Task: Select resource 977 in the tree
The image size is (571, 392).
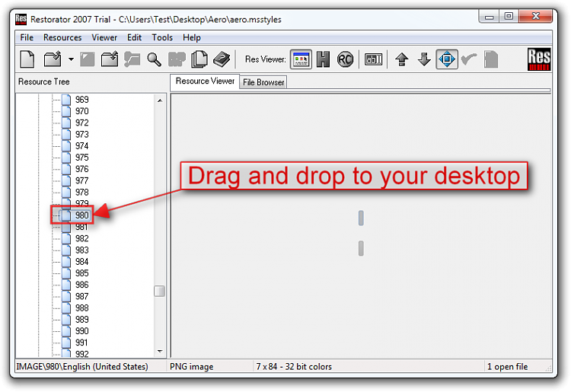Action: [x=82, y=181]
